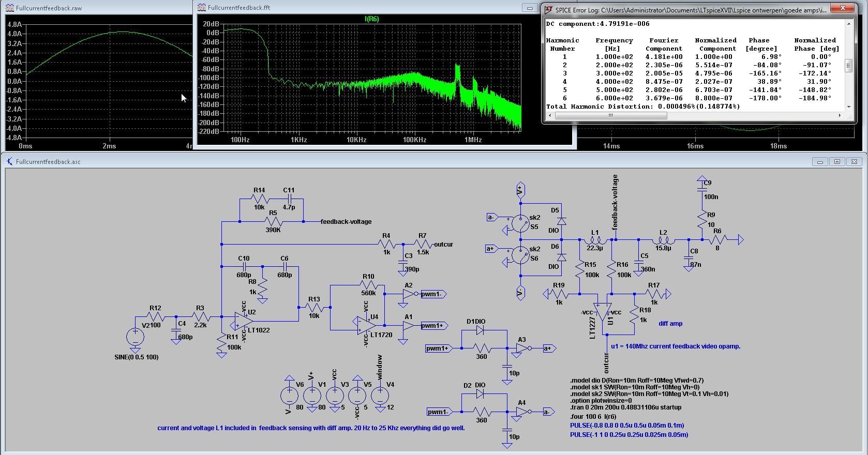The height and width of the screenshot is (455, 868).
Task: Select the D2 diode symbol
Action: (480, 394)
